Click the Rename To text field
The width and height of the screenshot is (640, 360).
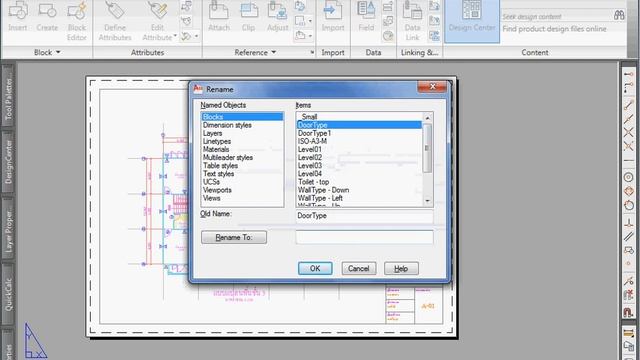(x=364, y=237)
